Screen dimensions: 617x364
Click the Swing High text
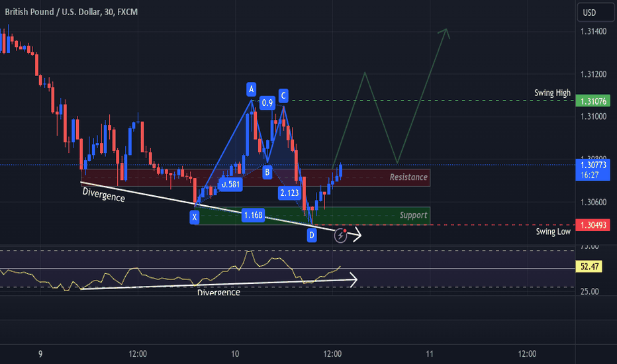pos(552,93)
